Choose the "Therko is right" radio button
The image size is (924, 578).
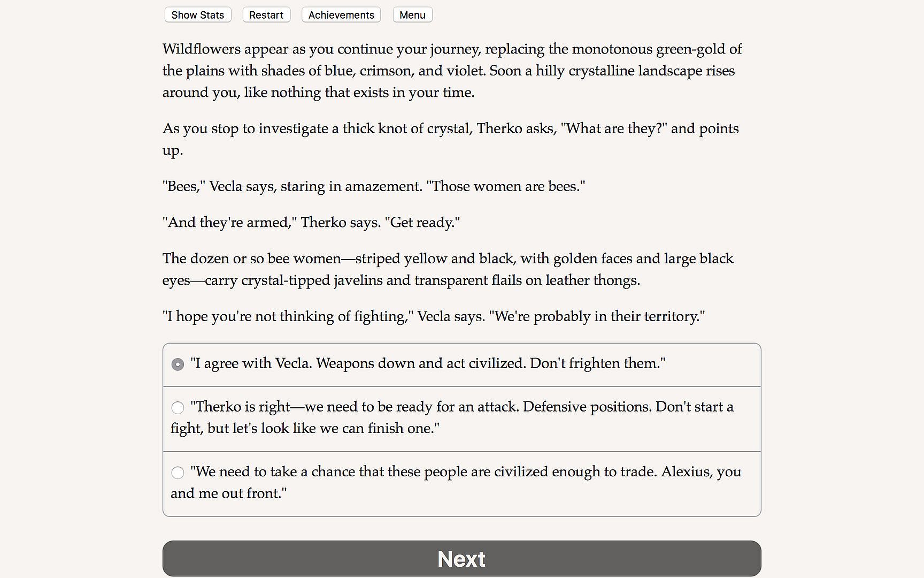pos(178,408)
